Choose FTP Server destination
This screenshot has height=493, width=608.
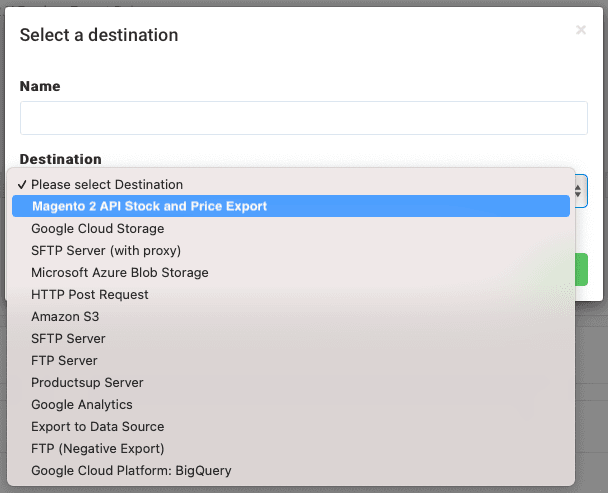[x=64, y=360]
